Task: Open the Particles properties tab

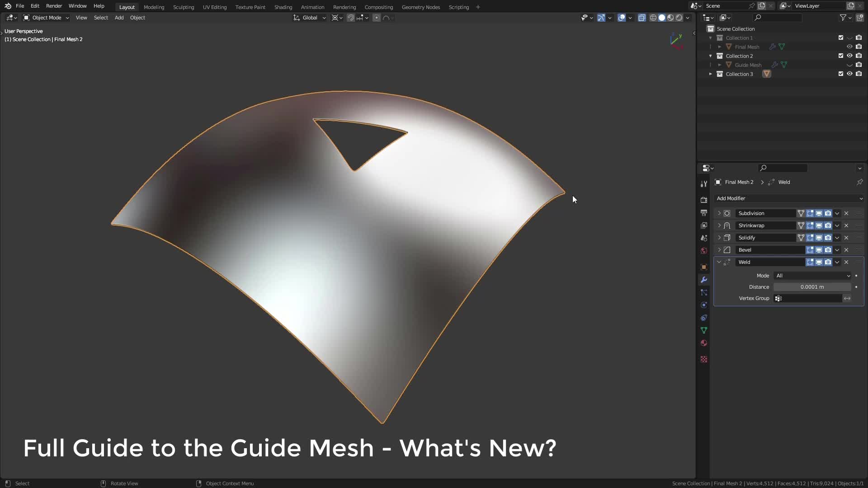Action: (x=704, y=292)
